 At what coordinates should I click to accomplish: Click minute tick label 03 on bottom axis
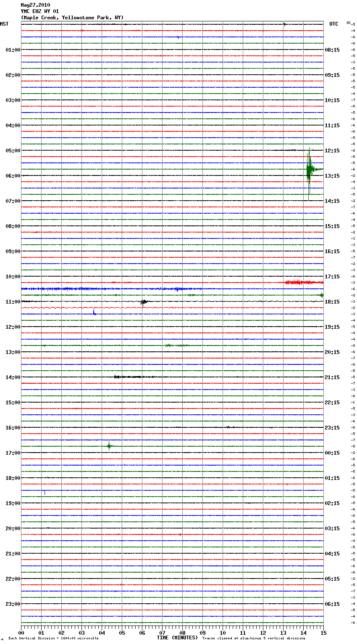[81, 632]
